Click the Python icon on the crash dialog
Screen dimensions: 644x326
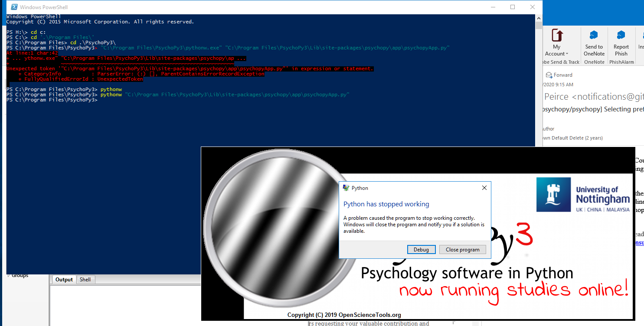click(346, 188)
